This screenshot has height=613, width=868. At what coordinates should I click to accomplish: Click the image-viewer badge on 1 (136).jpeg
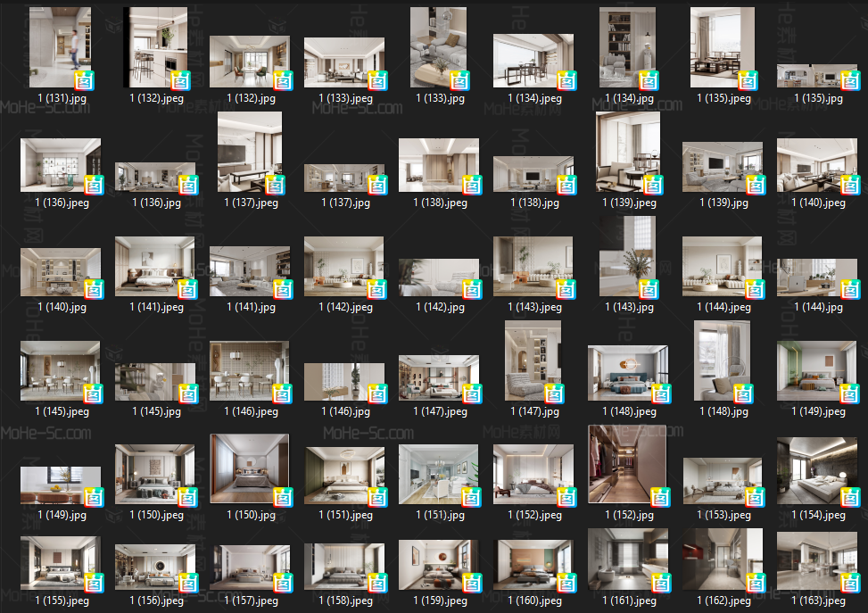(94, 186)
